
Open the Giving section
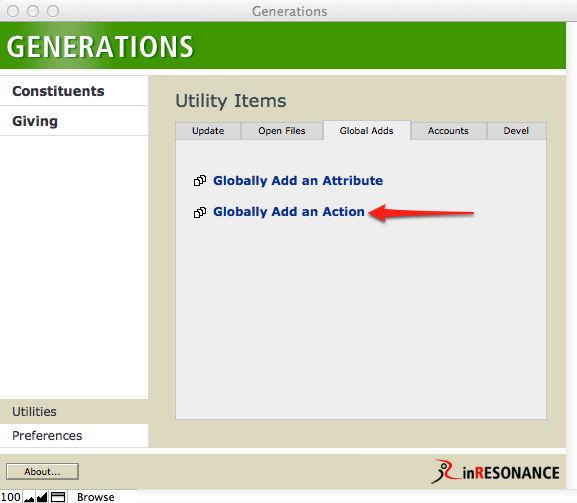74,121
